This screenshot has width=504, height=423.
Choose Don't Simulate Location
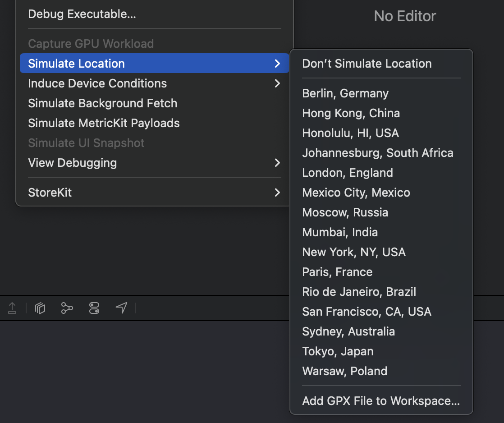click(381, 64)
